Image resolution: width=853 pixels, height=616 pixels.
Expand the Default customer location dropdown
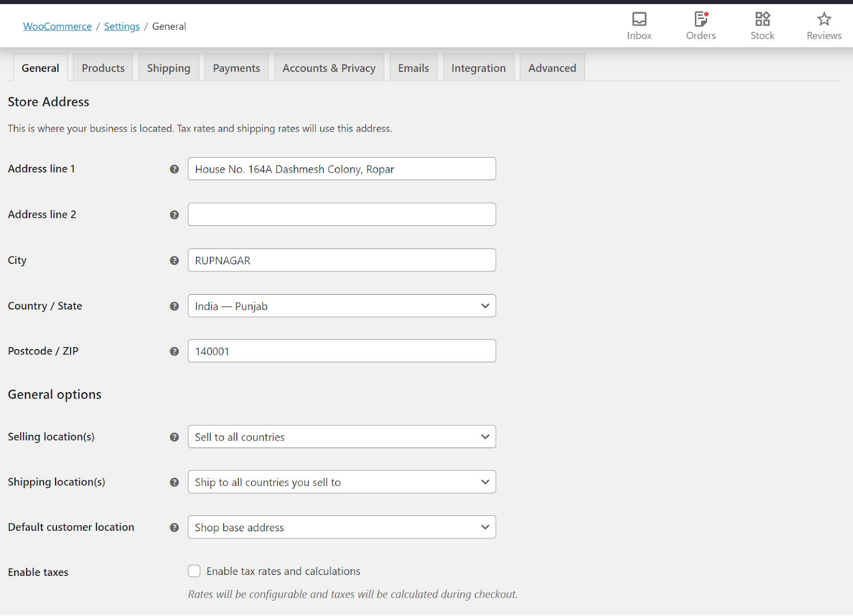coord(342,528)
